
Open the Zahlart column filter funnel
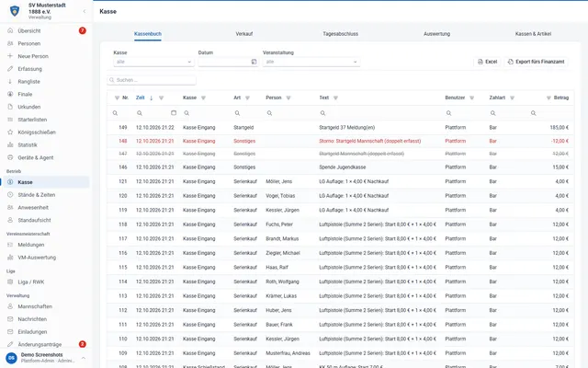coord(513,98)
